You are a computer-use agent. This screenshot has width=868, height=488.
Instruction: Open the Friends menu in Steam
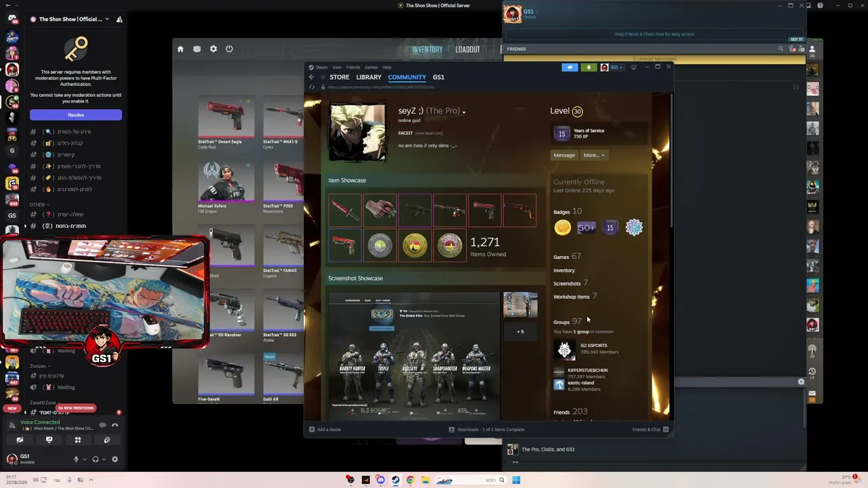pyautogui.click(x=353, y=67)
